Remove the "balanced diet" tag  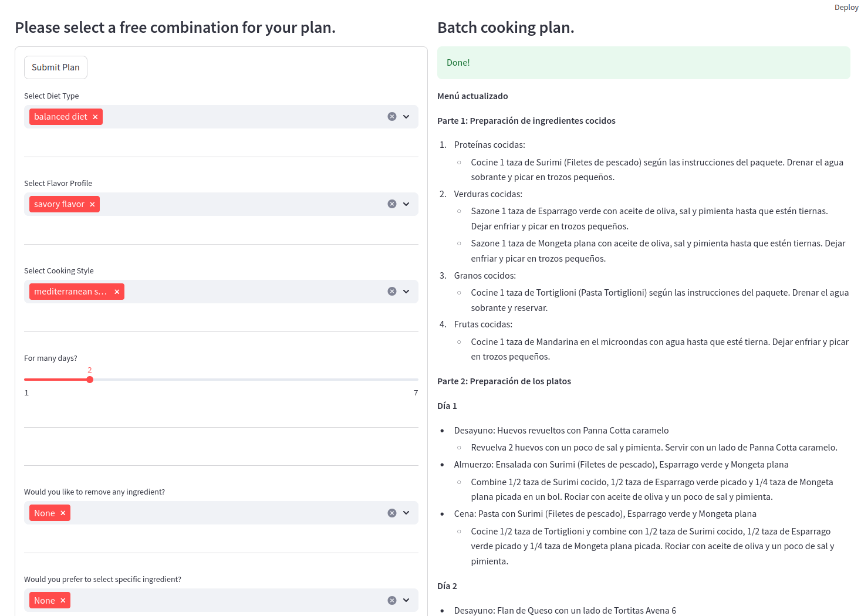point(95,117)
